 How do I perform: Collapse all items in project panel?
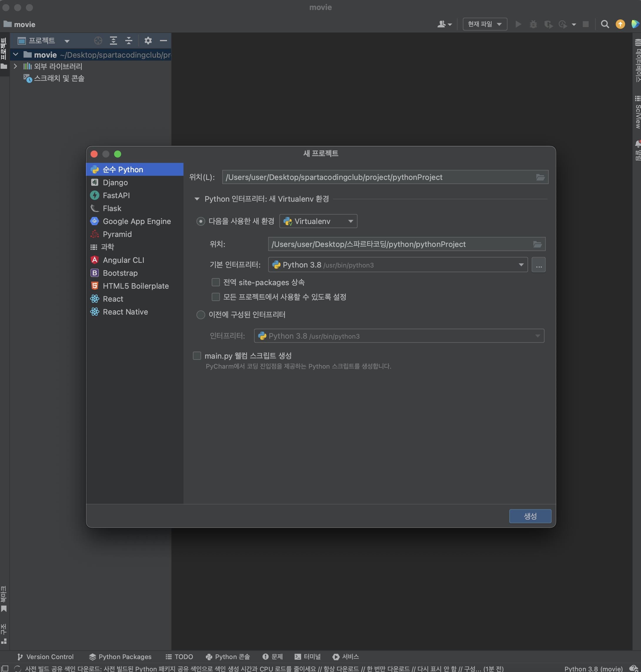pyautogui.click(x=129, y=41)
